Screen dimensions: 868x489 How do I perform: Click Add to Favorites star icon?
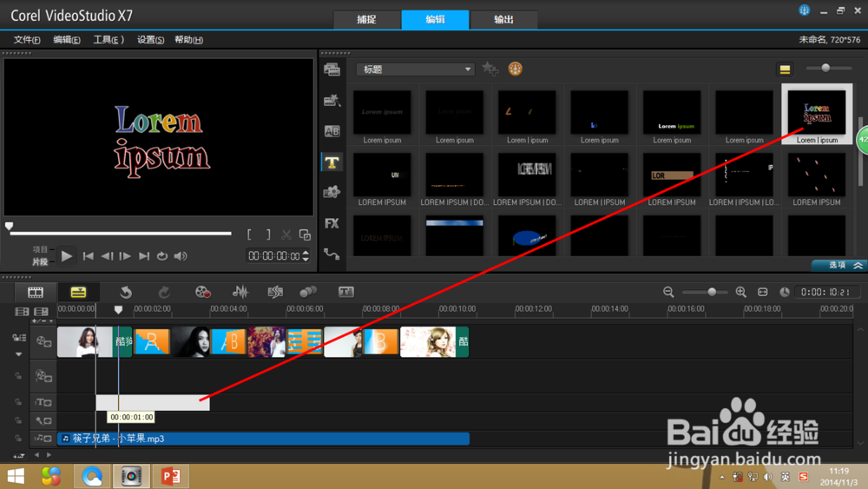tap(490, 69)
